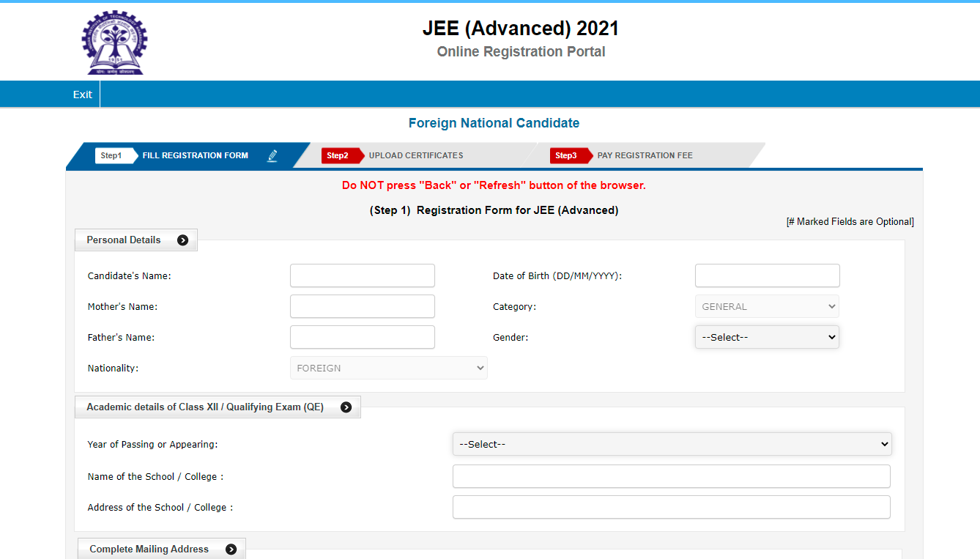Click the Address of the School field
The height and width of the screenshot is (559, 980).
tap(671, 506)
